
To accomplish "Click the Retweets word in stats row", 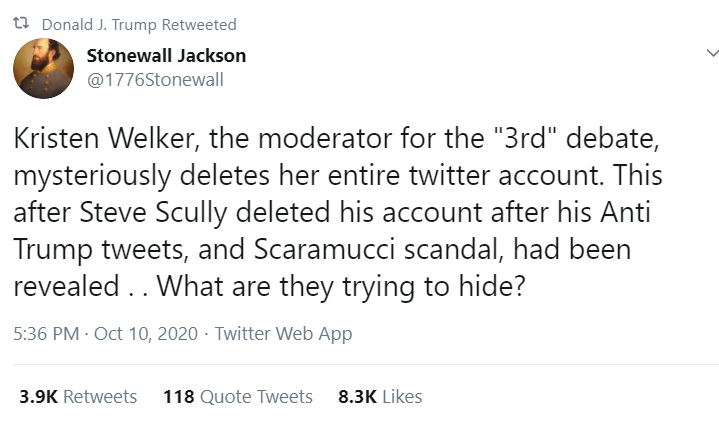I will [x=100, y=397].
